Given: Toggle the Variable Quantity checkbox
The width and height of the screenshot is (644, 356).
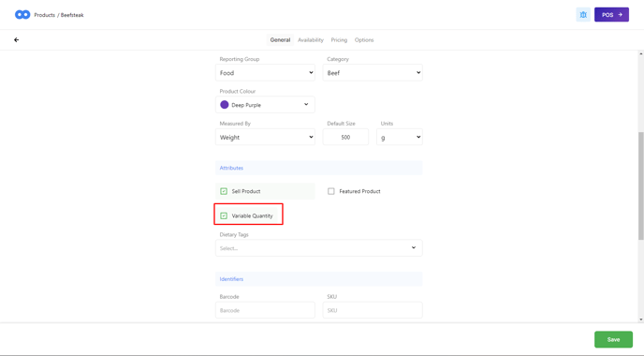Looking at the screenshot, I should 224,215.
